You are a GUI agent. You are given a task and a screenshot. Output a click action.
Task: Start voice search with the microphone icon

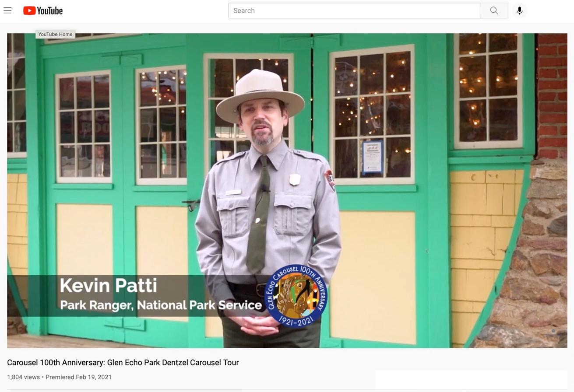point(520,10)
